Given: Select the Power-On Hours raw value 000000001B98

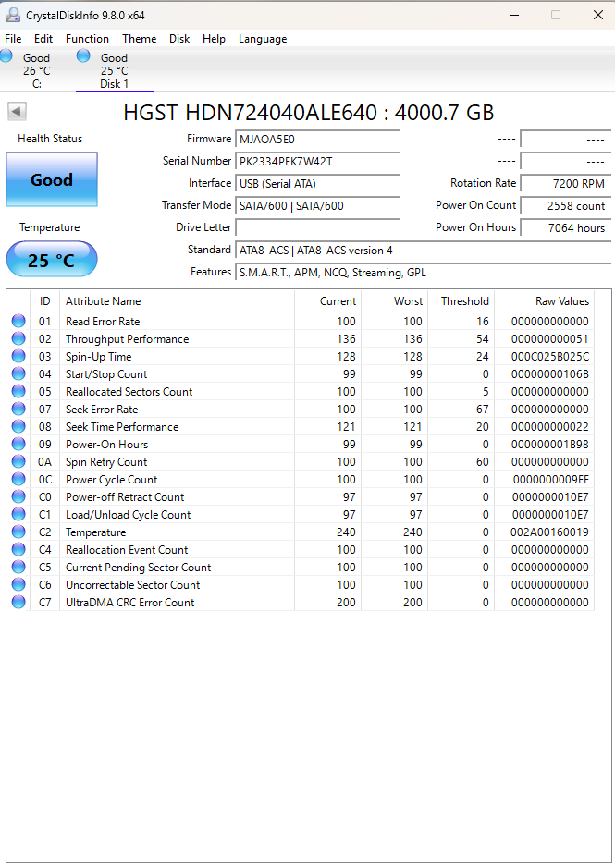Looking at the screenshot, I should point(549,444).
